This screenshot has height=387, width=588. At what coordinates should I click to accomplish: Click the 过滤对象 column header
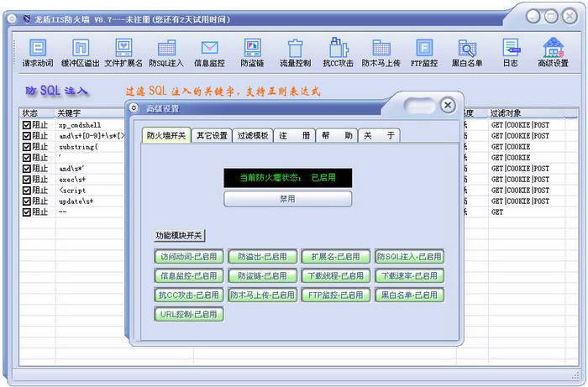526,112
